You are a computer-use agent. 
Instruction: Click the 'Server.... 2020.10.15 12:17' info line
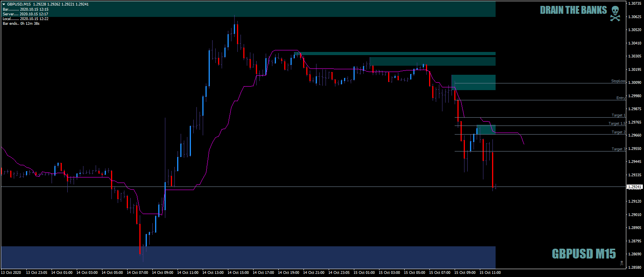(26, 14)
